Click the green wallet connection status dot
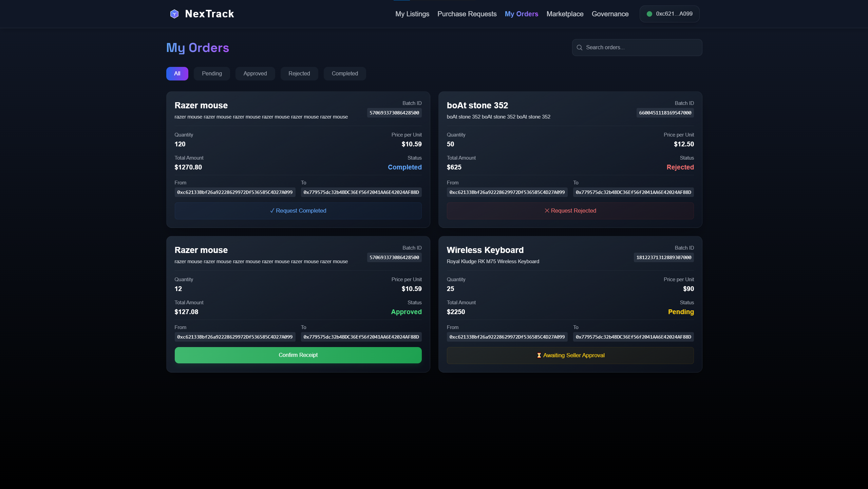The width and height of the screenshot is (868, 489). click(649, 14)
